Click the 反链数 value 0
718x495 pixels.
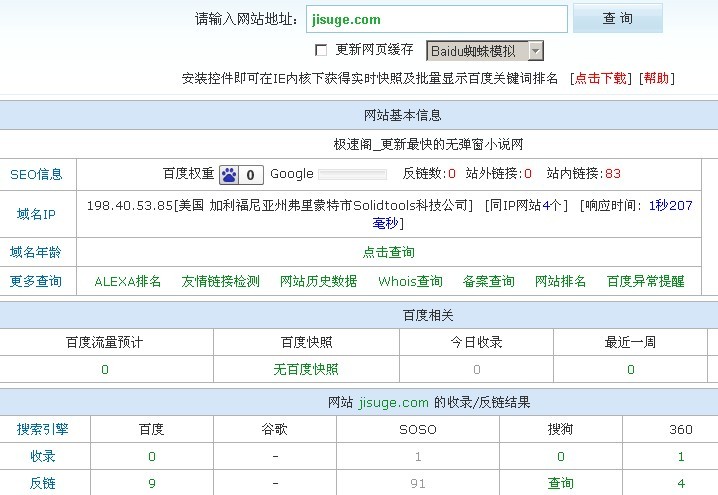pos(452,174)
